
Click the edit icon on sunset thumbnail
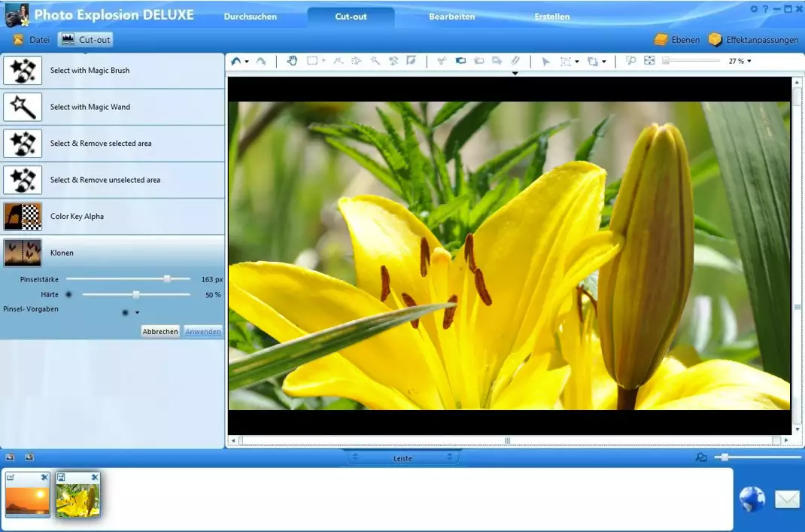tap(11, 478)
